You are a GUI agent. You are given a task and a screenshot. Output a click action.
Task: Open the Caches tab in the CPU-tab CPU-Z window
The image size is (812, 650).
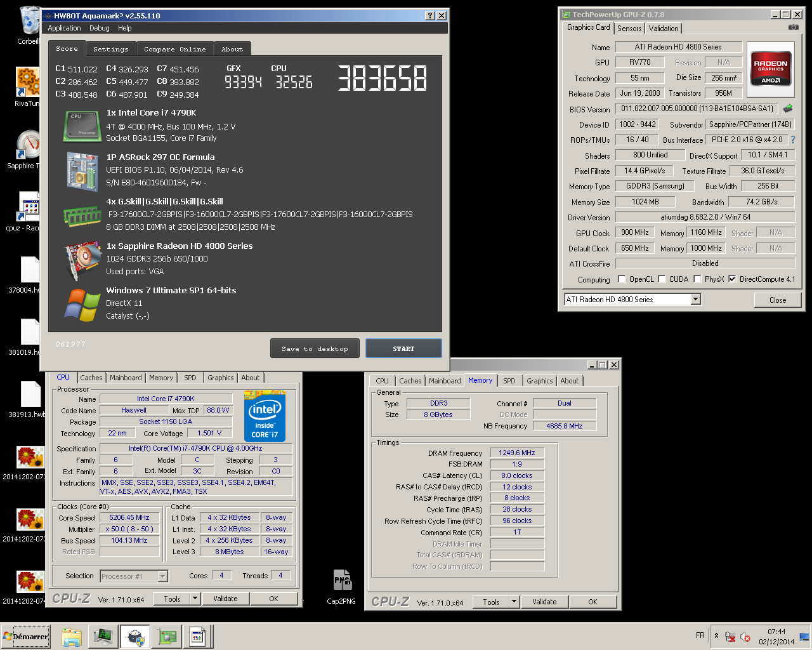tap(91, 378)
